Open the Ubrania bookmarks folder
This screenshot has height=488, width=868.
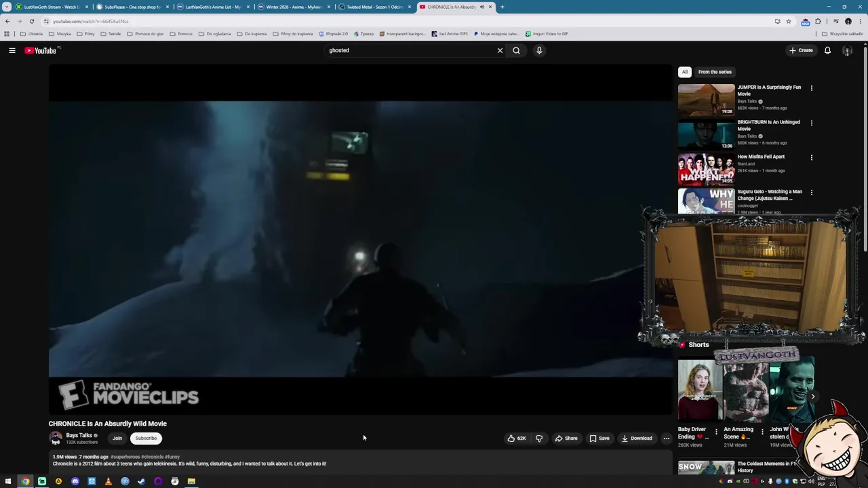tap(31, 34)
